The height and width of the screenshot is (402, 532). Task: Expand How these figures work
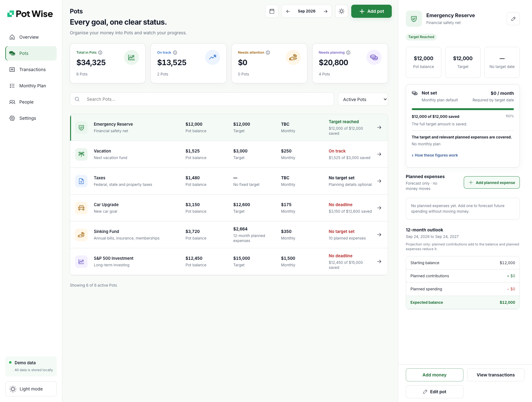pos(435,155)
